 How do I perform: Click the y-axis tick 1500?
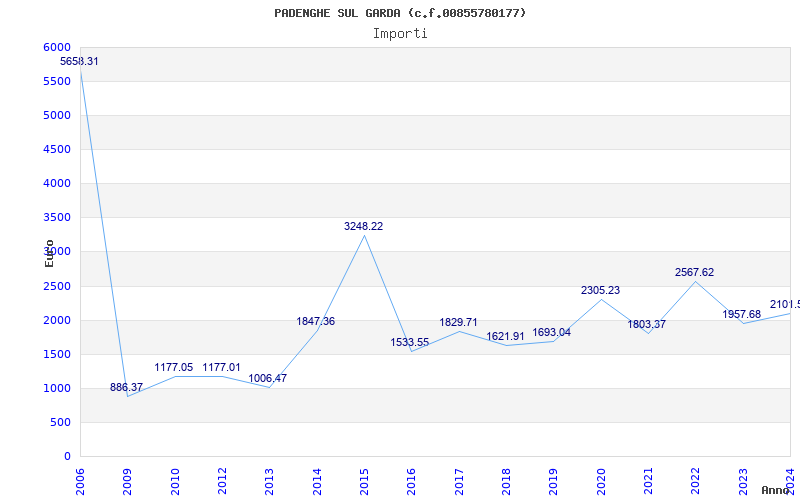pos(57,355)
